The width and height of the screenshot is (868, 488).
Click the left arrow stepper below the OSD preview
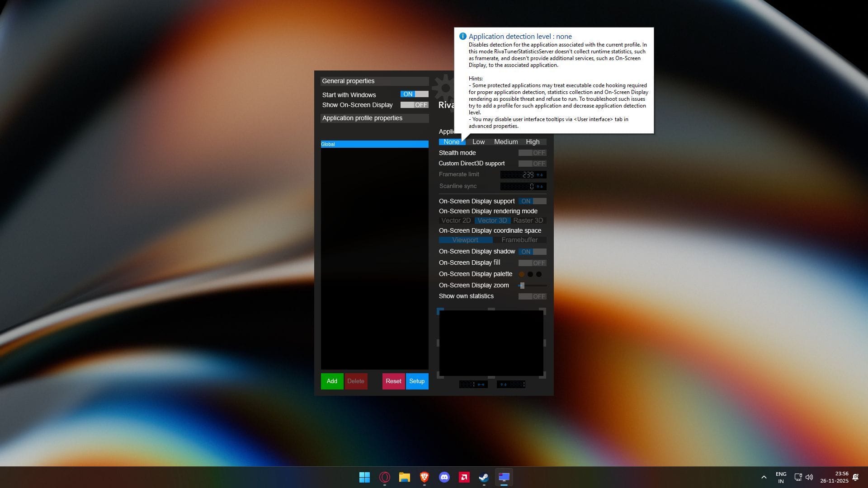click(478, 384)
